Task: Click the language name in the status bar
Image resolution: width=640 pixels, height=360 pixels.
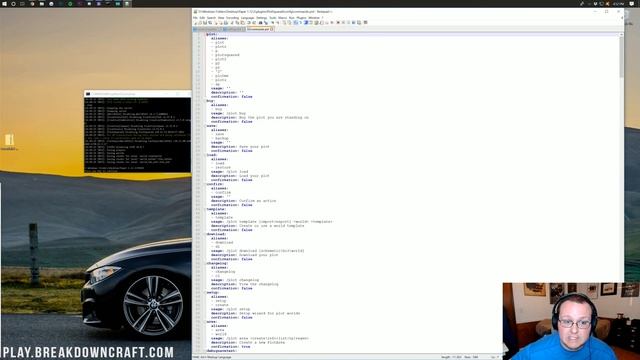Action: [212, 357]
